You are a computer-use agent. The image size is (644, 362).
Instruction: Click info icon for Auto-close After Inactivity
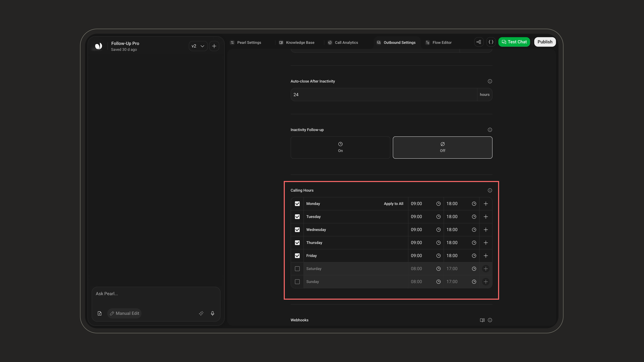(x=490, y=81)
